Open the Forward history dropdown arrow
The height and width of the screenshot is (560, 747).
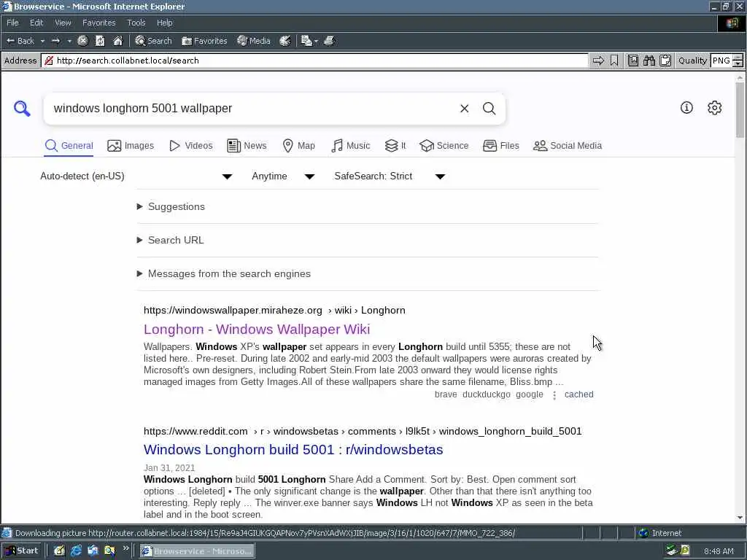point(69,41)
